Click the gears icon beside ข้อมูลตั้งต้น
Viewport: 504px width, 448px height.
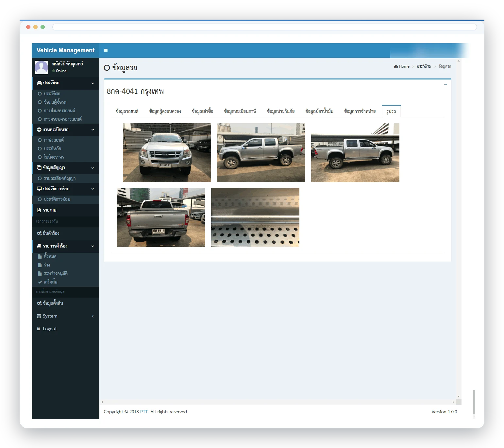pyautogui.click(x=39, y=303)
